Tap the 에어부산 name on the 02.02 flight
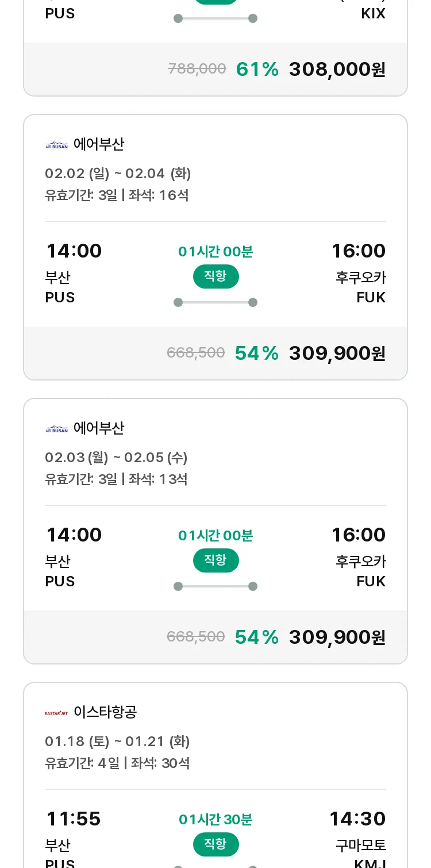Image resolution: width=431 pixels, height=868 pixels. (x=99, y=144)
